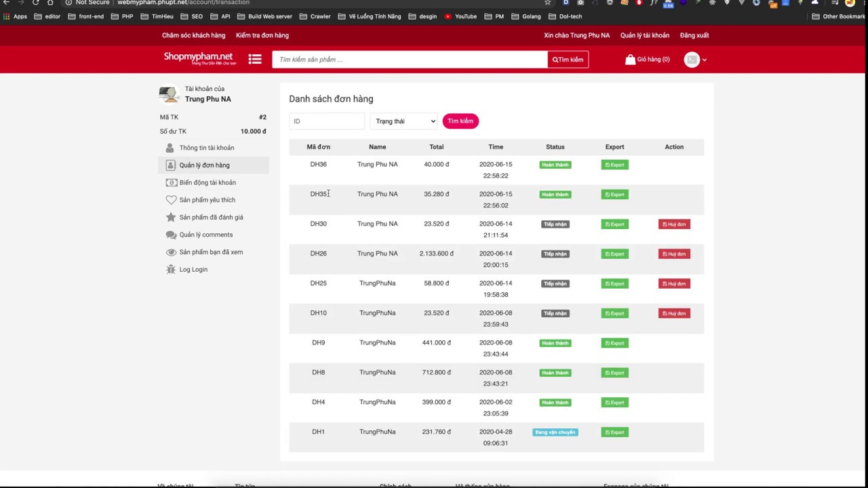Open Log Login sidebar item
This screenshot has width=868, height=488.
214,269
